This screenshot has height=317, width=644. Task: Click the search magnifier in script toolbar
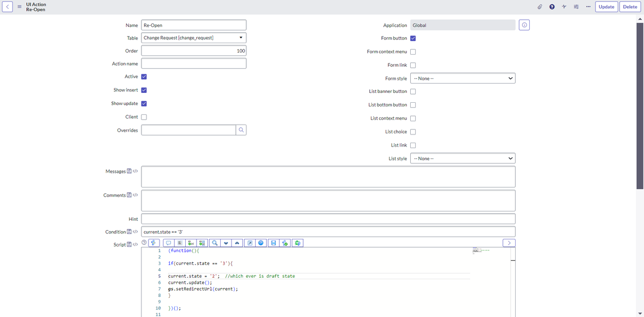click(214, 243)
